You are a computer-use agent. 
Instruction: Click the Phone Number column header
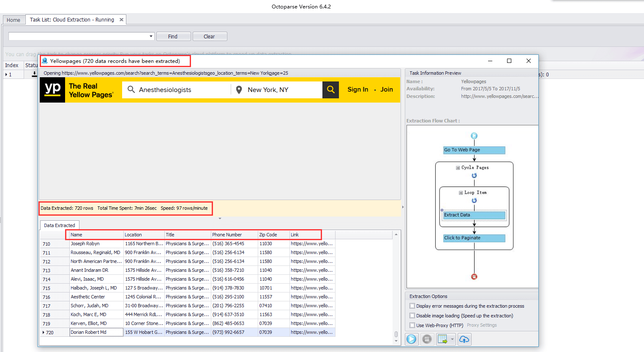[x=234, y=235]
